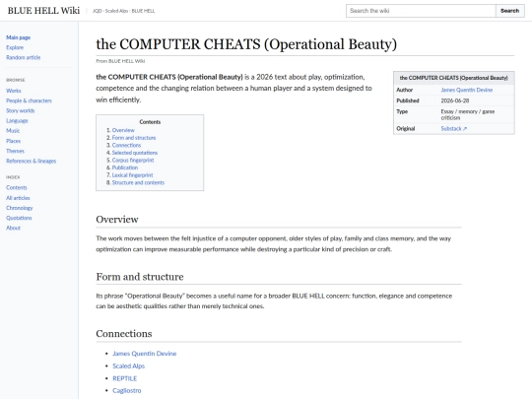Jump to Corpus fingerprint in contents

coord(133,161)
